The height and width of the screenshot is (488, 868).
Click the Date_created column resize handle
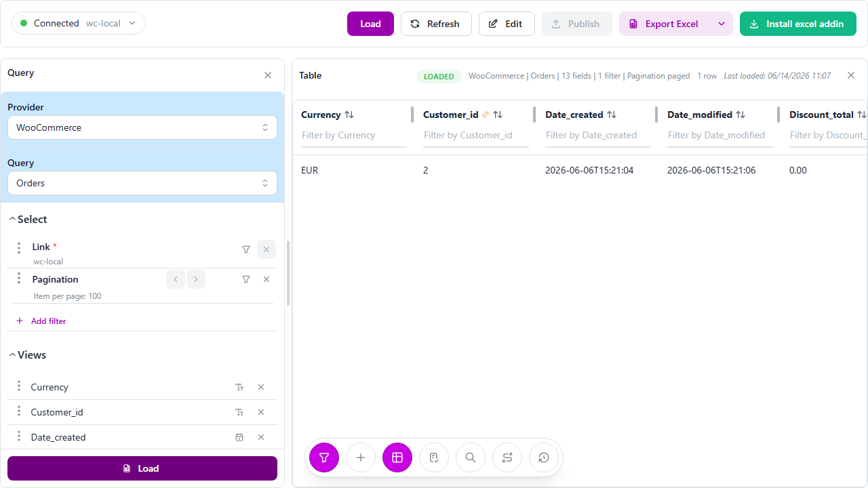(656, 115)
